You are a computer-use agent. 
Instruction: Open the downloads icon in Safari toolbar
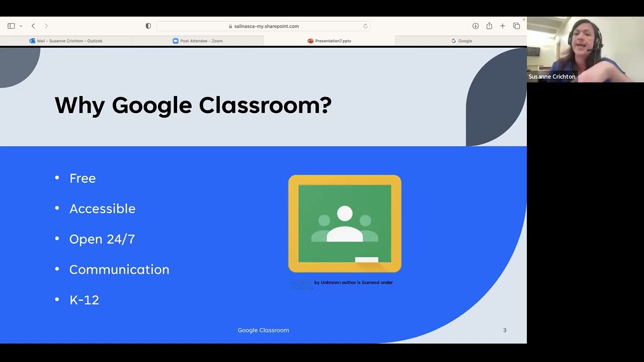475,26
